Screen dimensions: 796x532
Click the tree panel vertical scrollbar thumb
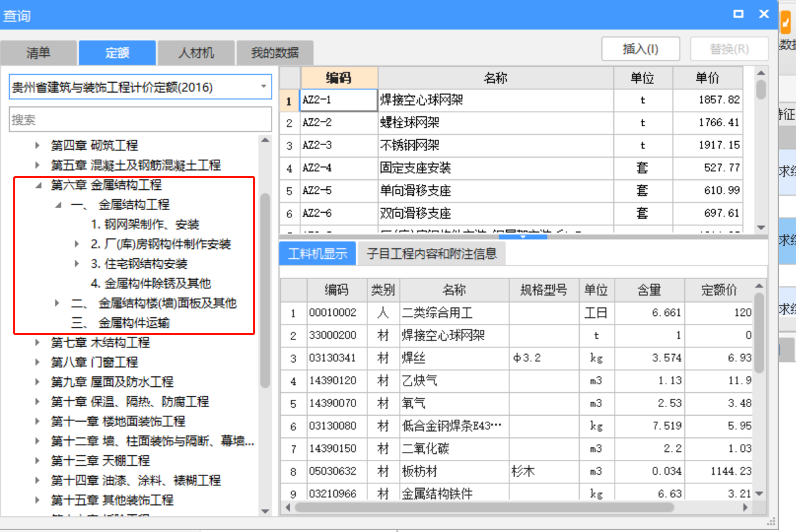pos(265,290)
